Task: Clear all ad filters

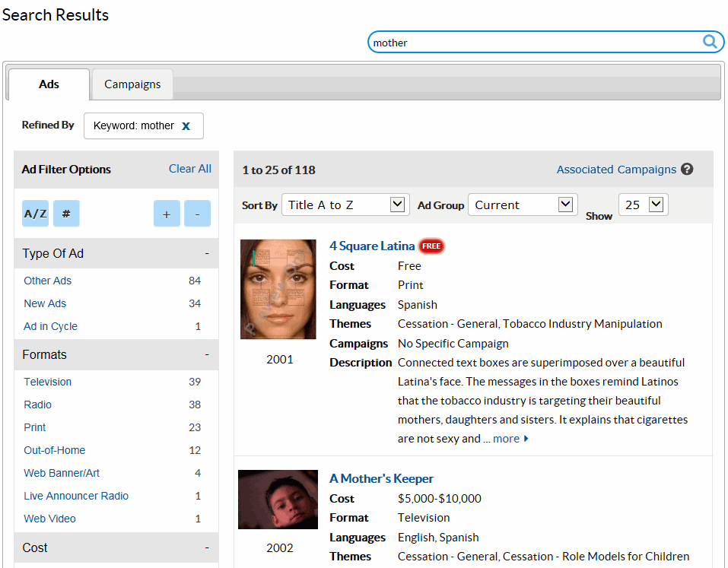Action: tap(189, 169)
